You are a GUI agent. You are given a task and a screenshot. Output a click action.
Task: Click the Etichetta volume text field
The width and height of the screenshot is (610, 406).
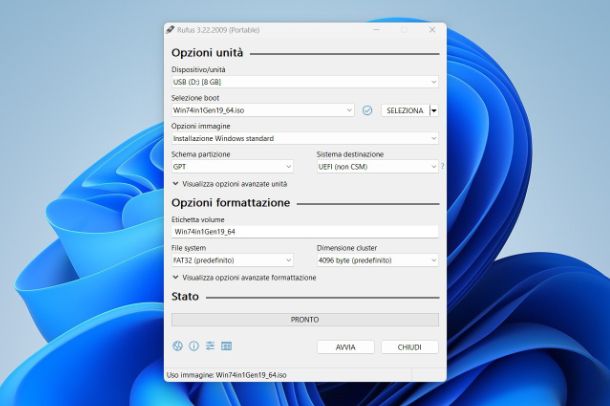[x=305, y=232]
